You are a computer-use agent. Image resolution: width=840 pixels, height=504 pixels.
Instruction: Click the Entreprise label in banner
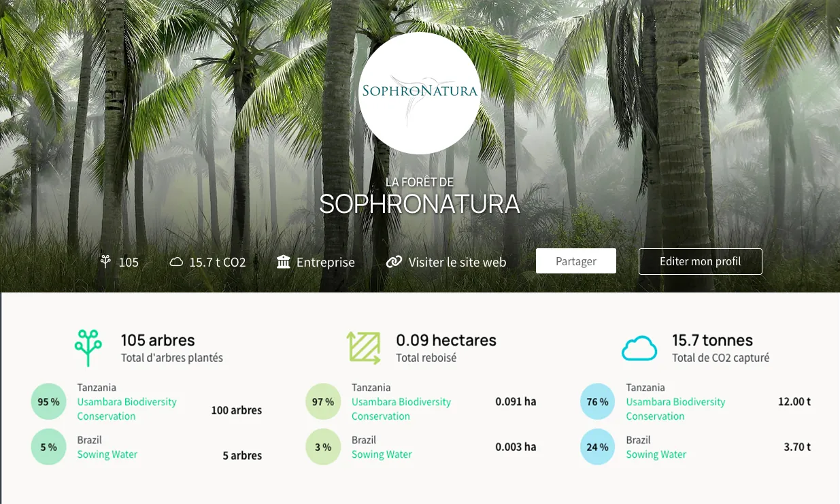coord(326,262)
